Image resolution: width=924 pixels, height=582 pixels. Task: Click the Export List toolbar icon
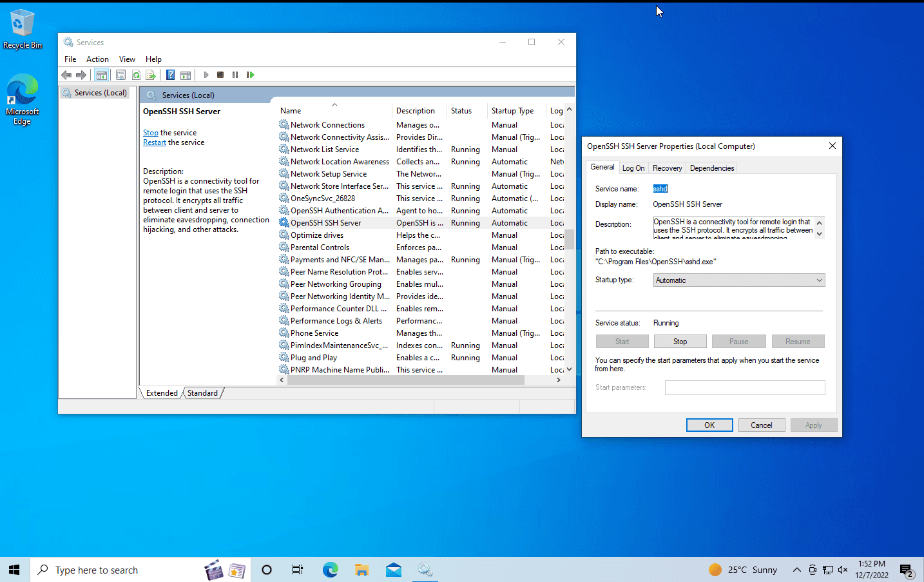[151, 75]
